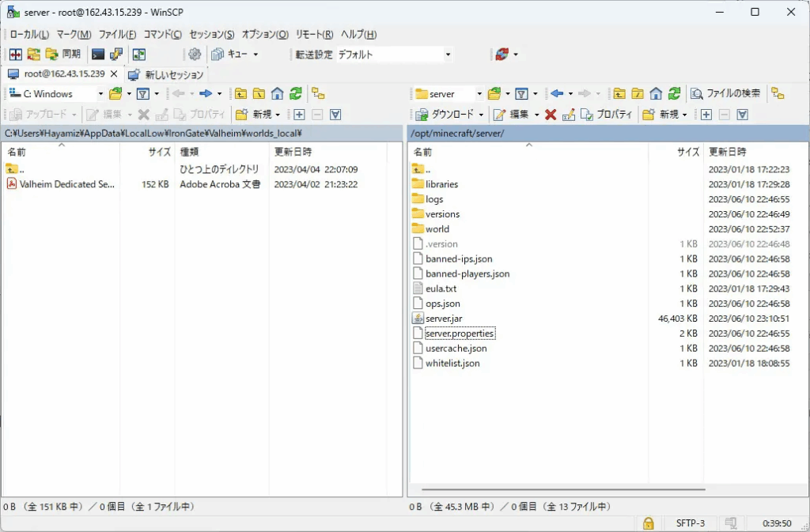Viewport: 810px width, 532px height.
Task: Open the セッション(S) menu
Action: (x=211, y=35)
